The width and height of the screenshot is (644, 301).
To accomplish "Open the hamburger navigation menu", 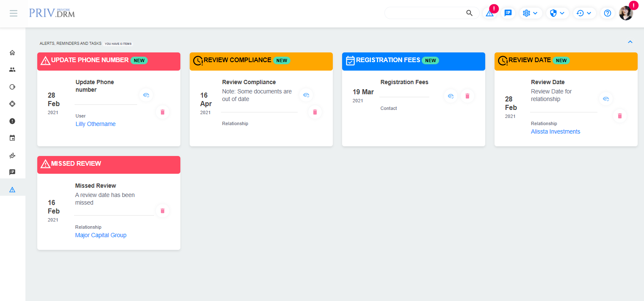I will (14, 13).
